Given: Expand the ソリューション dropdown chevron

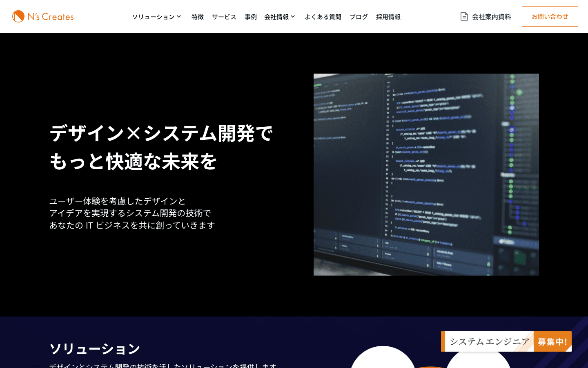Looking at the screenshot, I should (x=179, y=17).
